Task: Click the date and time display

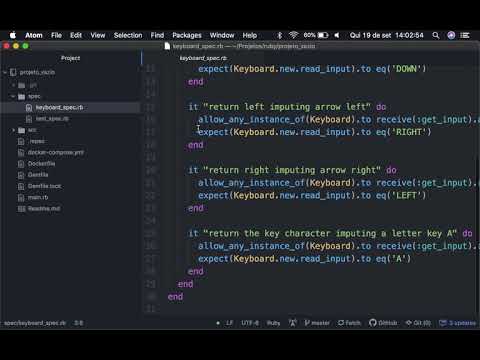Action: pos(387,35)
